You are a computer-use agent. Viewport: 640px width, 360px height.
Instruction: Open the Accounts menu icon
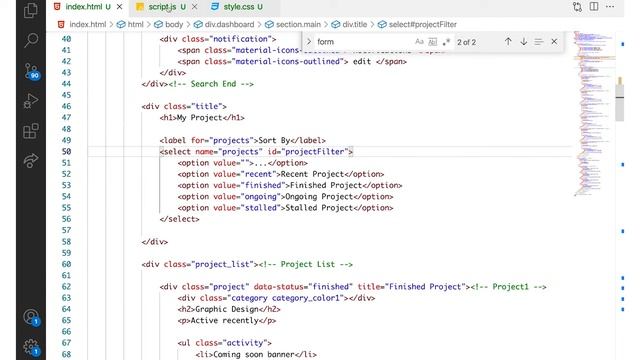(x=31, y=317)
